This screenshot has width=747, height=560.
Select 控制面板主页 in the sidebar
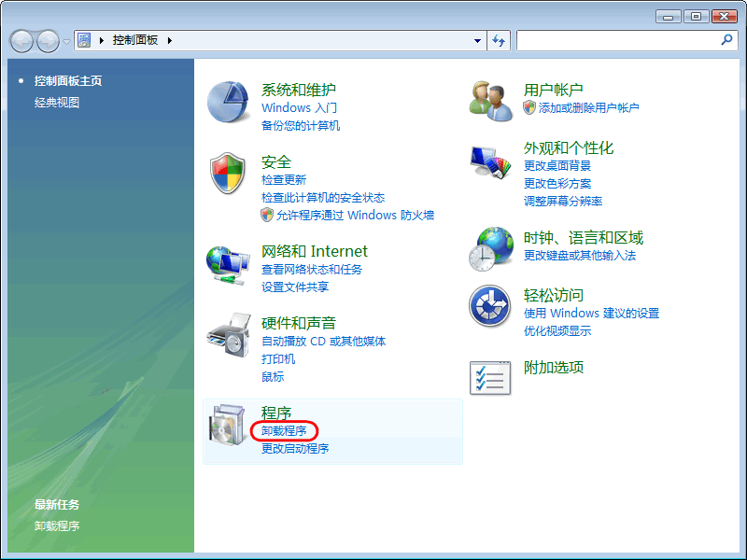[x=68, y=81]
